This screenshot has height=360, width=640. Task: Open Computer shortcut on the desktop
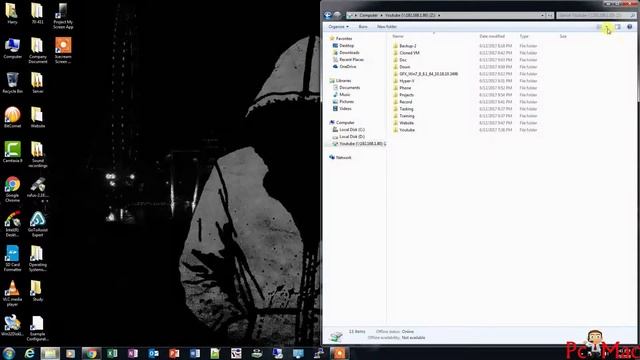(12, 48)
